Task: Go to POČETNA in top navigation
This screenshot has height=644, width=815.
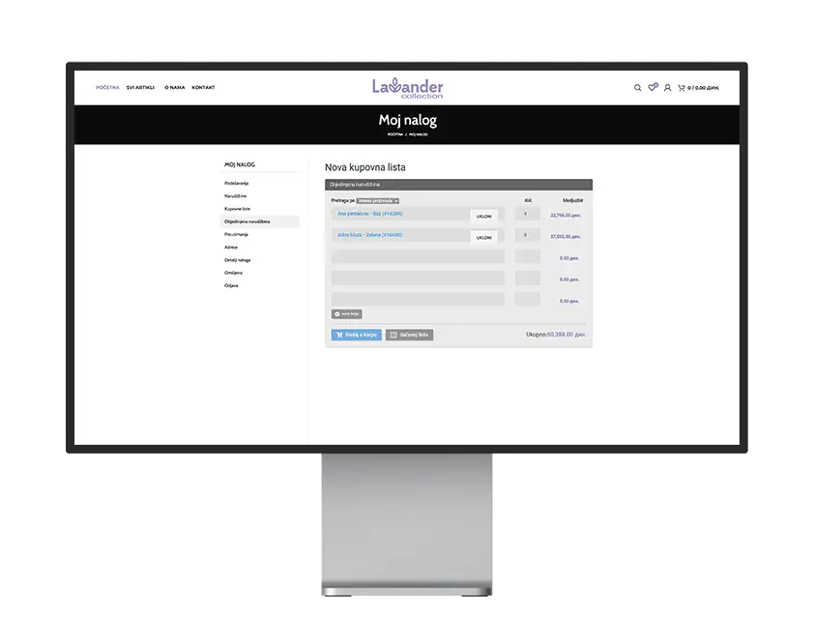Action: (107, 87)
